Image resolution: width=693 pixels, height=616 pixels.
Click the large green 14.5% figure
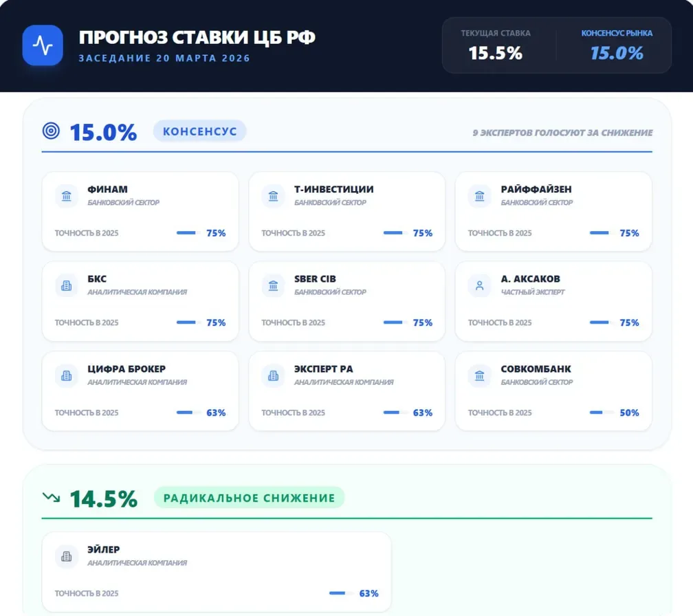click(x=103, y=499)
